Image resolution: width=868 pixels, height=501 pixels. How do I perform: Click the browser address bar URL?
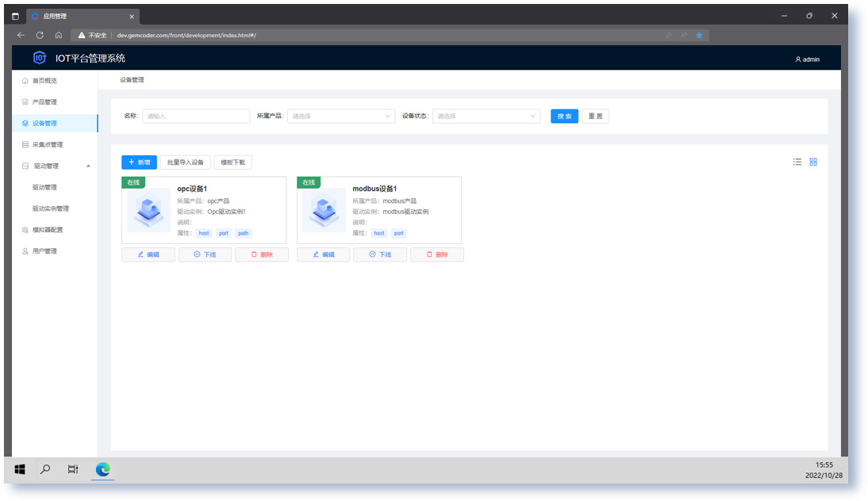click(x=186, y=35)
